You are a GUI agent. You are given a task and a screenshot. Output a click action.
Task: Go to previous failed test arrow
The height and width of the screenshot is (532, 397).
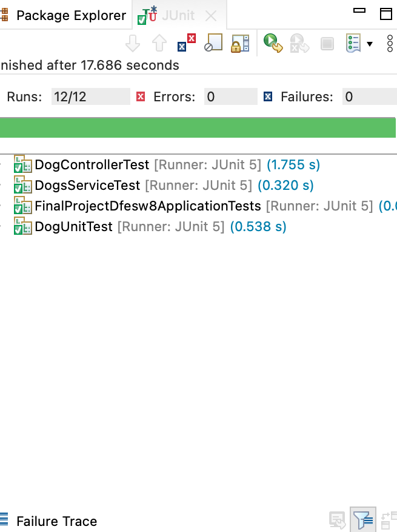coord(159,44)
